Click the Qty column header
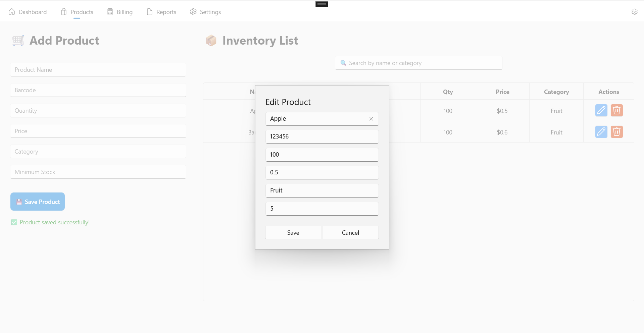Screen dimensions: 644x333 coord(448,92)
